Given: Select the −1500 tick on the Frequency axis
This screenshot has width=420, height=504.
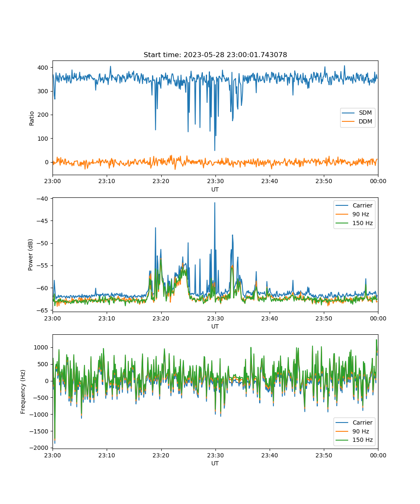Looking at the screenshot, I should 39,431.
